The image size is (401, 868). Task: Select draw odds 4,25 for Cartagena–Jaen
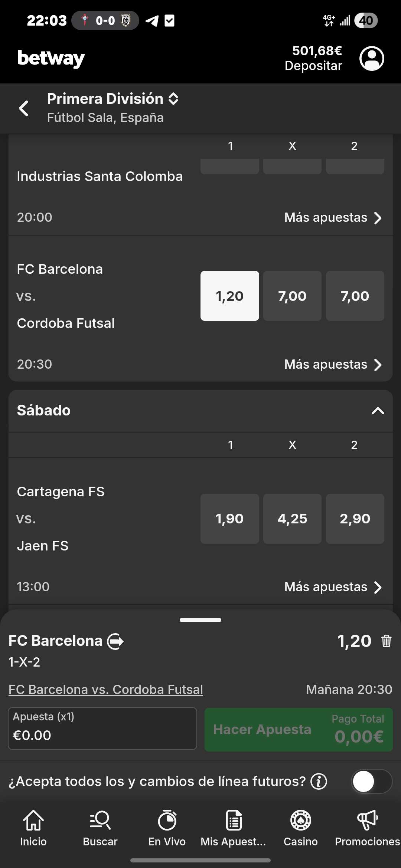(x=292, y=518)
